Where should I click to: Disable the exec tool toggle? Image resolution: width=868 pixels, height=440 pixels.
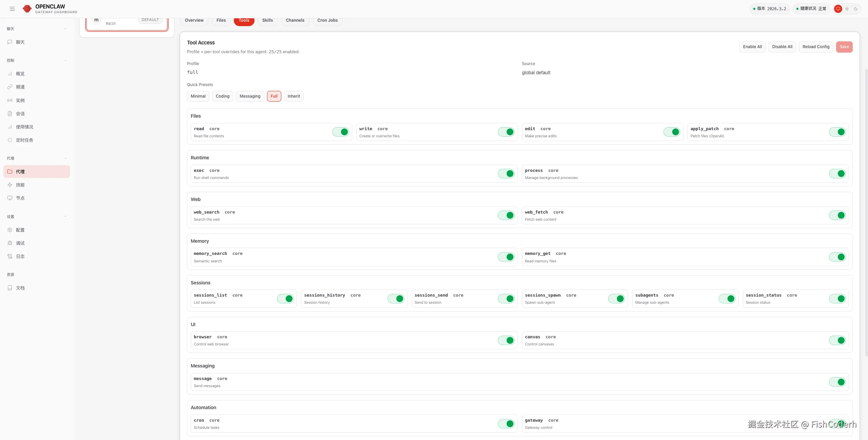click(x=506, y=174)
